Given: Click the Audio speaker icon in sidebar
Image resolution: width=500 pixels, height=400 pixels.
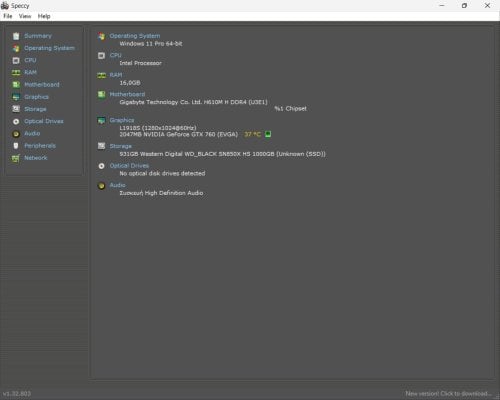Looking at the screenshot, I should coord(16,134).
